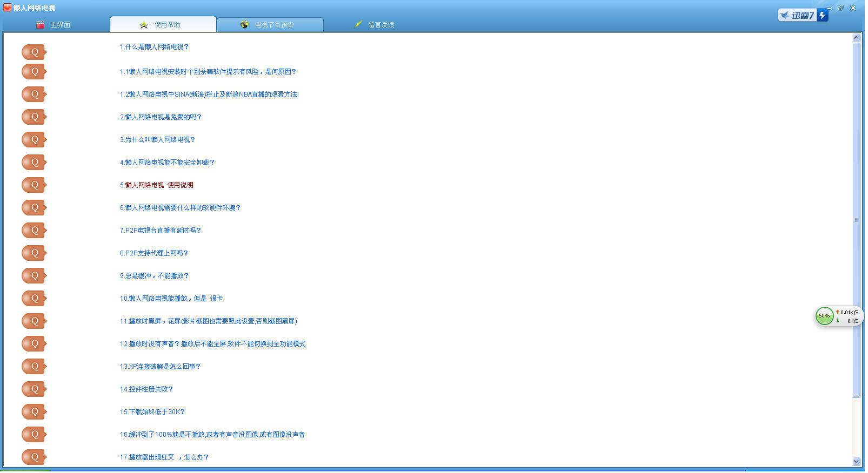Open link 2.懒人网络电视是免费的吗?
The width and height of the screenshot is (868, 473).
161,117
